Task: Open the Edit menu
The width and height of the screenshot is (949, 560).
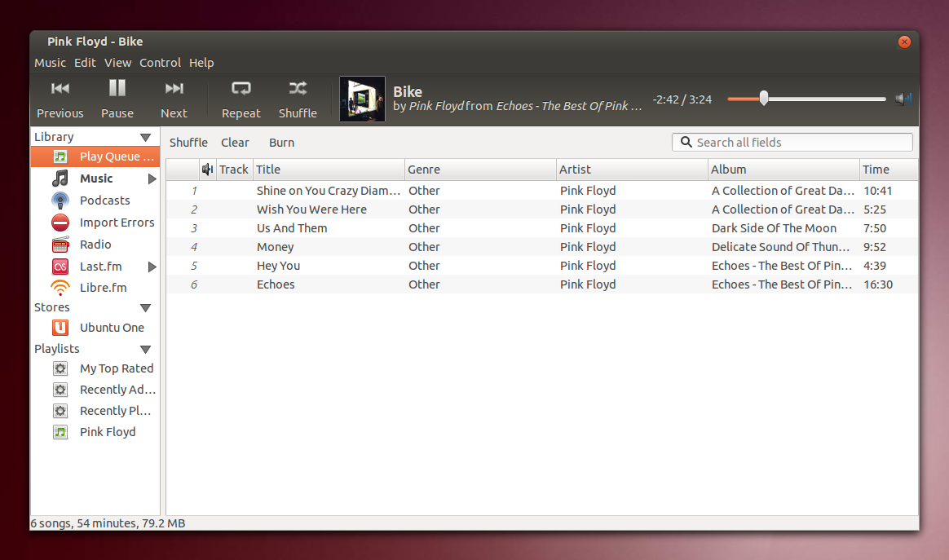Action: tap(85, 63)
